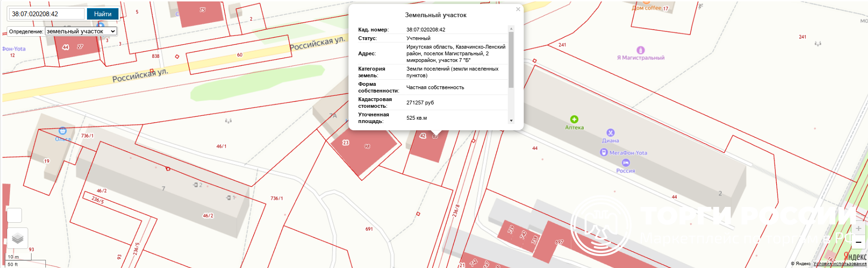The image size is (868, 268).
Task: Select the Россия hotel bed marker
Action: (x=625, y=163)
